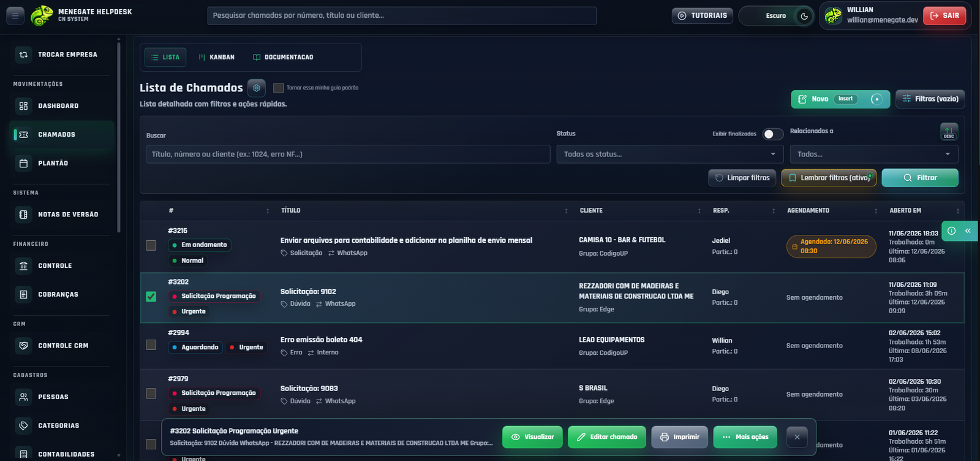Viewport: 980px width, 461px height.
Task: Collapse the side panel with the double chevron
Action: 968,231
